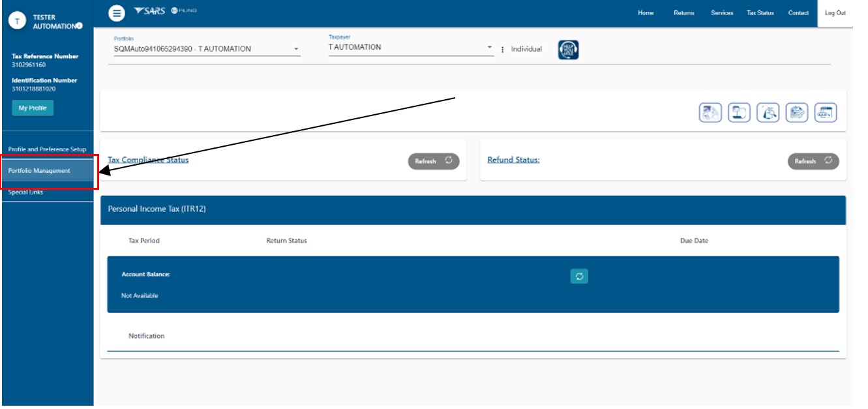Click the help-you-eFile headset icon
The width and height of the screenshot is (868, 409).
[568, 50]
